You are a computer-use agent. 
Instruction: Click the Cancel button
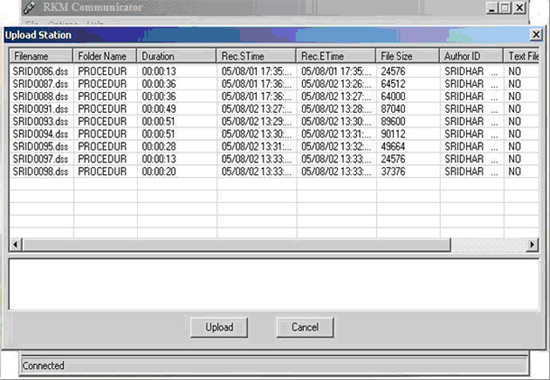click(x=305, y=327)
